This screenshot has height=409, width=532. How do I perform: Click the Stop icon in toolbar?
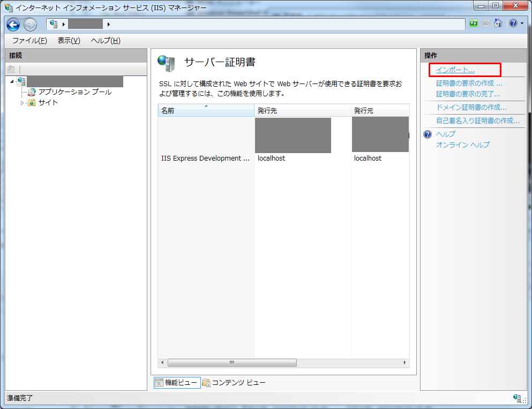486,23
